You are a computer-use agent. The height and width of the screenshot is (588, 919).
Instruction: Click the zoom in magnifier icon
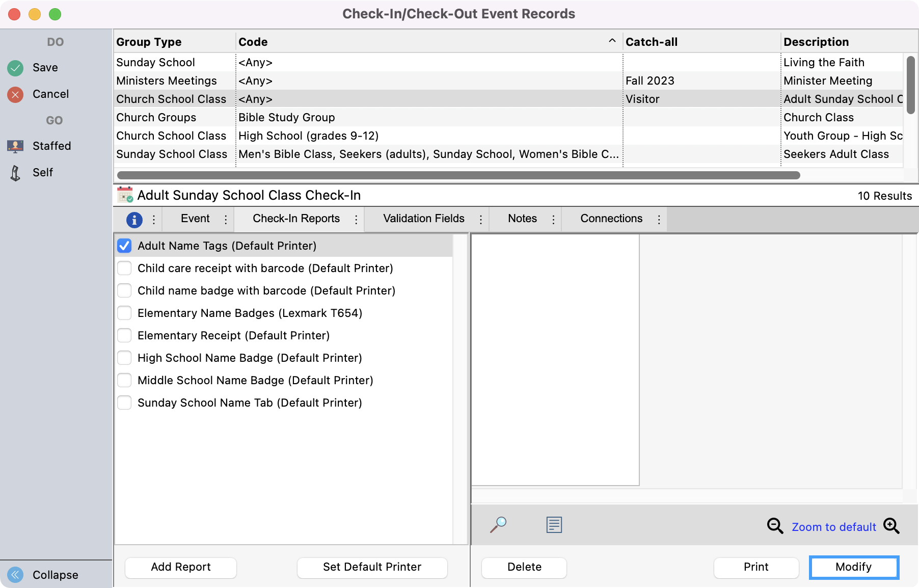tap(891, 526)
